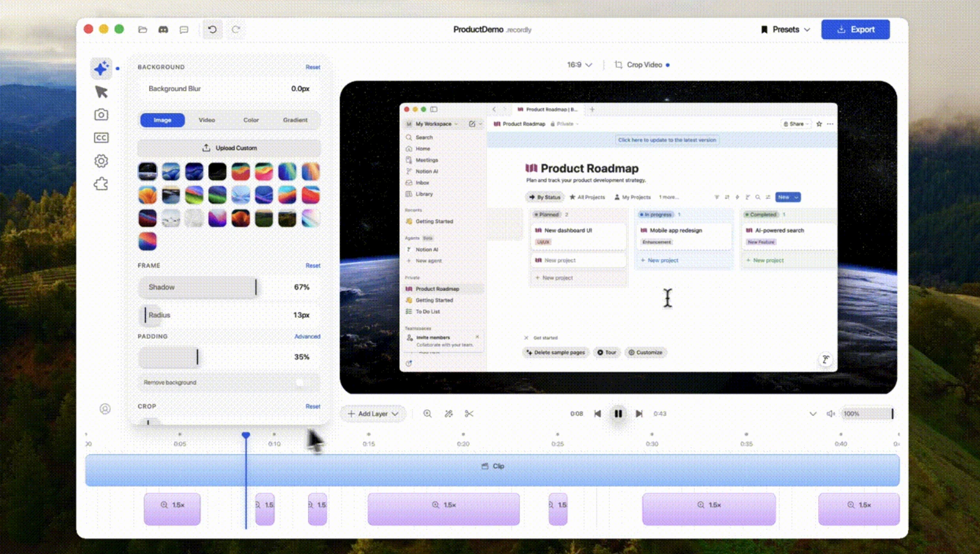Screen dimensions: 980x554
Task: Undo the last edit
Action: pyautogui.click(x=212, y=29)
